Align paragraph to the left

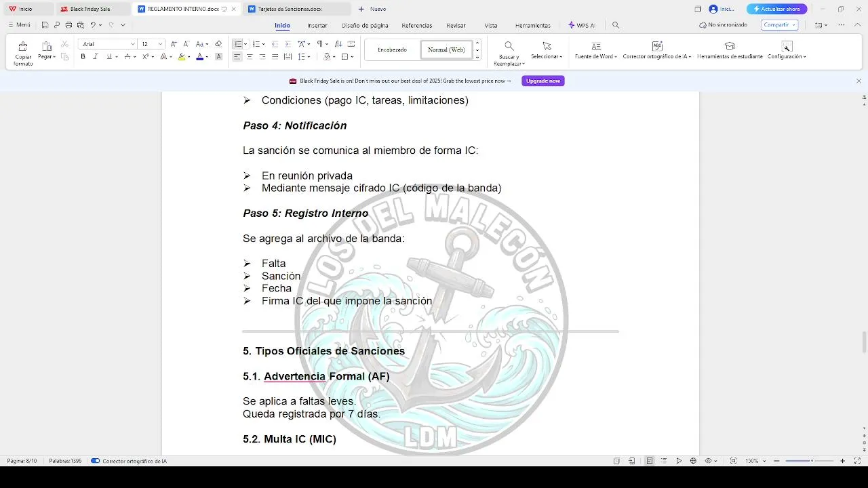pos(237,57)
